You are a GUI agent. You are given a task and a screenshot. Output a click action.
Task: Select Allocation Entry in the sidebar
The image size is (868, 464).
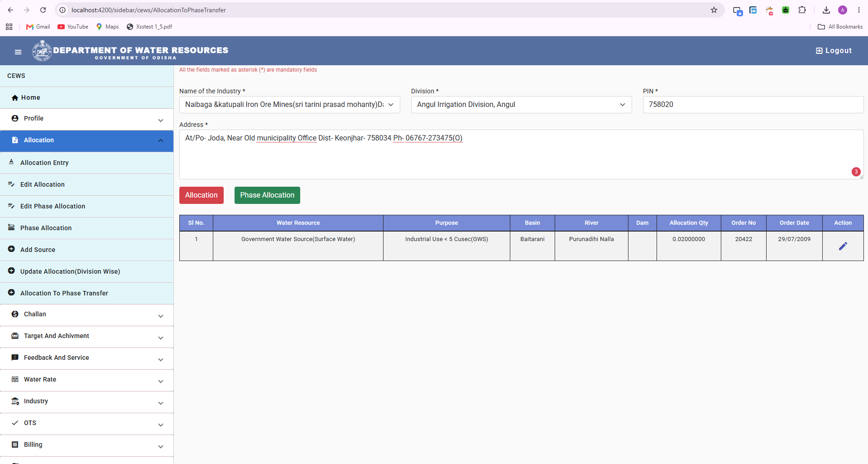(x=87, y=163)
